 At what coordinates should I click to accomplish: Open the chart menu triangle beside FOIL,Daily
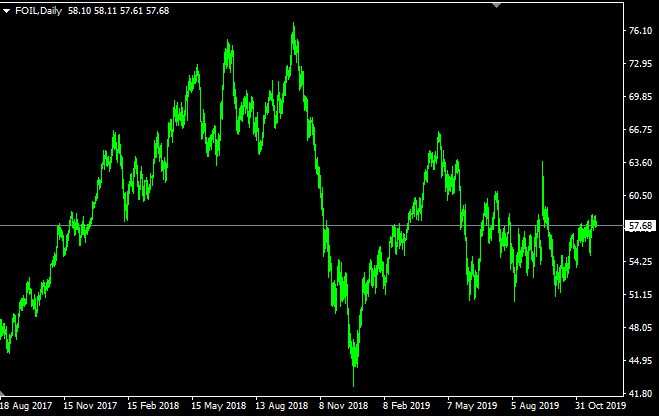(x=6, y=11)
